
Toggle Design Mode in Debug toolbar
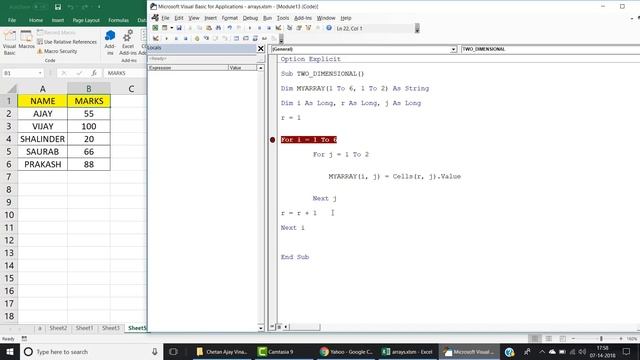[x=156, y=38]
